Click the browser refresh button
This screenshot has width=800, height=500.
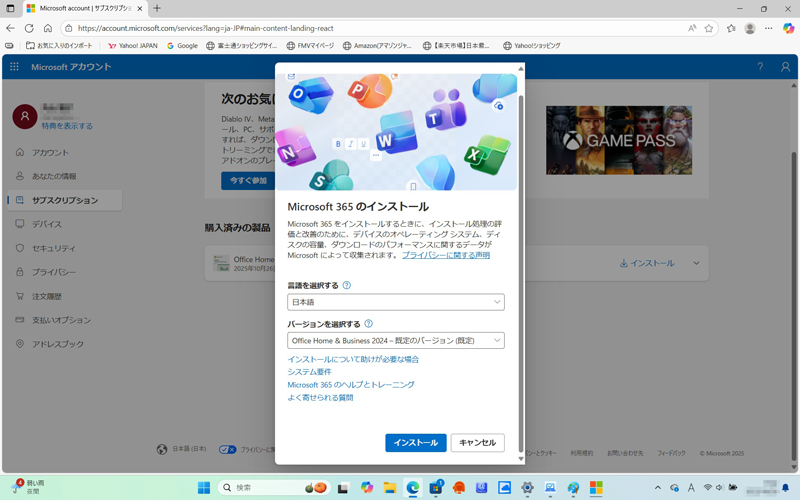(x=29, y=28)
